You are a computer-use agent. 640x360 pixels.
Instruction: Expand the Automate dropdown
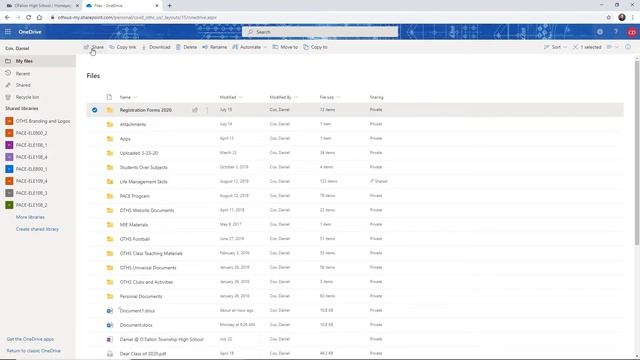point(249,47)
